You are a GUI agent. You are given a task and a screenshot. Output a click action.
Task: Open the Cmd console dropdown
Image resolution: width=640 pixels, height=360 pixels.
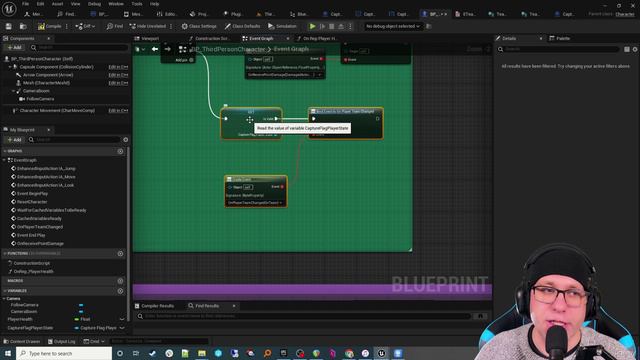pyautogui.click(x=93, y=341)
